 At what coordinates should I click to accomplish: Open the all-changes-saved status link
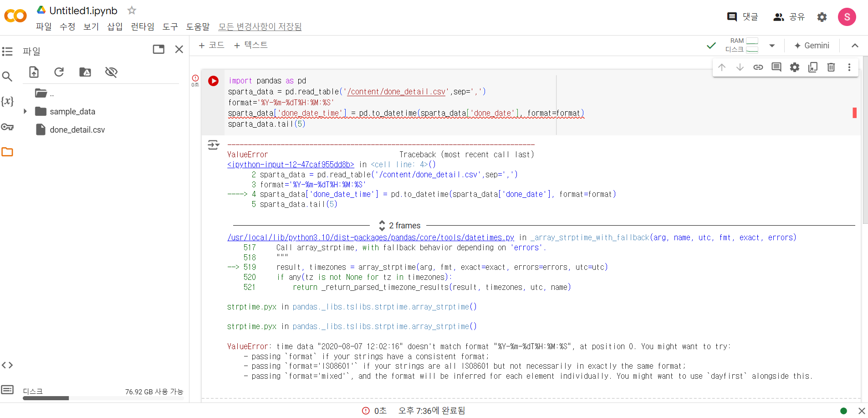coord(260,26)
